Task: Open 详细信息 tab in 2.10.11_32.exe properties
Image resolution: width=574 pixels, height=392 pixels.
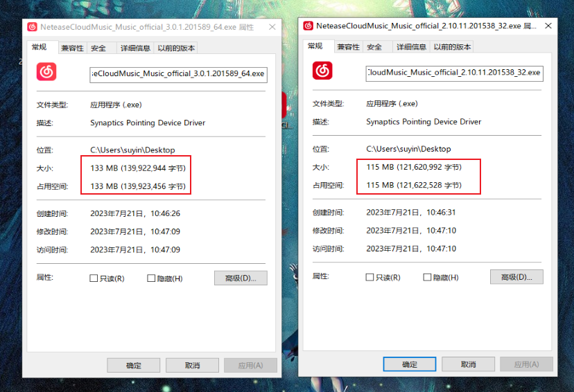Action: point(411,46)
